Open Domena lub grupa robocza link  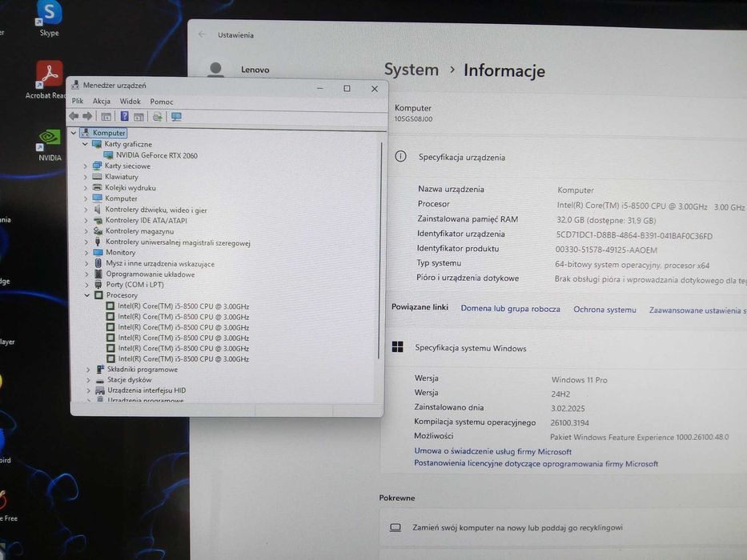510,309
